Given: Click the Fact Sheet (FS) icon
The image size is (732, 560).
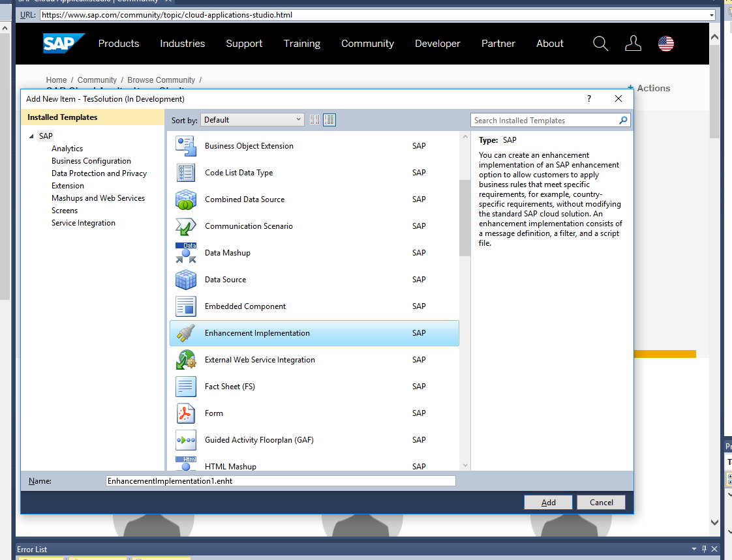Looking at the screenshot, I should click(186, 387).
